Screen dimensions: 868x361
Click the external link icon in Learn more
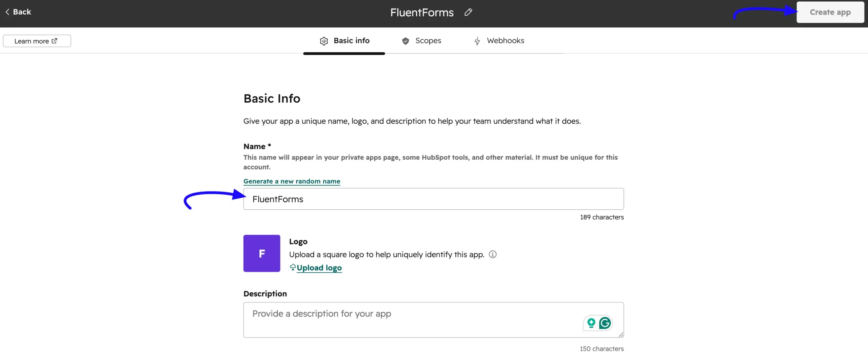click(x=54, y=41)
